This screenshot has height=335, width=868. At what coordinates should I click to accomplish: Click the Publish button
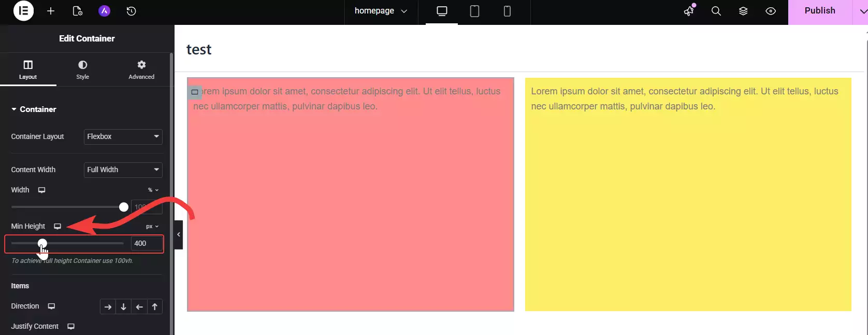[x=820, y=11]
